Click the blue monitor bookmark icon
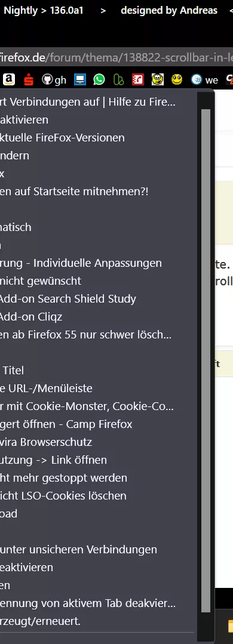Viewport: 233px width, 644px height. point(79,79)
